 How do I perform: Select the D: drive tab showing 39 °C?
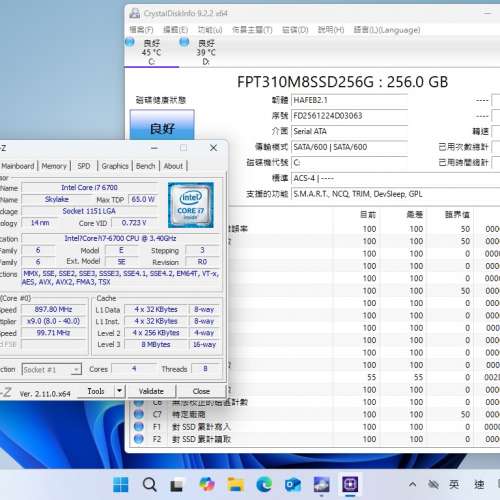206,52
